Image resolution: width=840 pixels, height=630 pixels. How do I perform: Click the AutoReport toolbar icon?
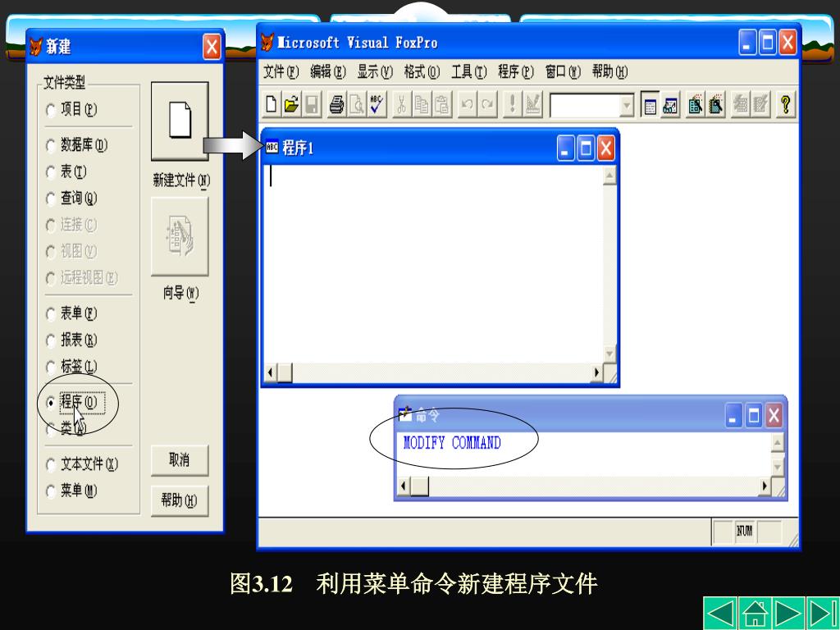(760, 104)
